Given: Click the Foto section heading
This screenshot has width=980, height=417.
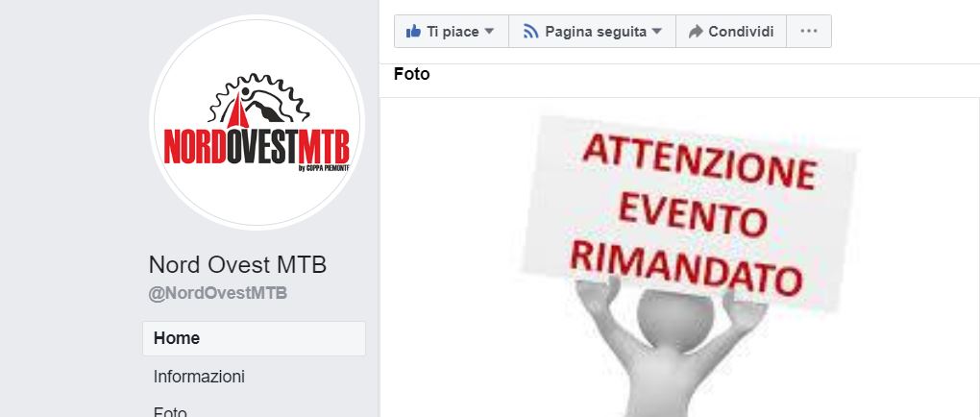Looking at the screenshot, I should point(412,74).
